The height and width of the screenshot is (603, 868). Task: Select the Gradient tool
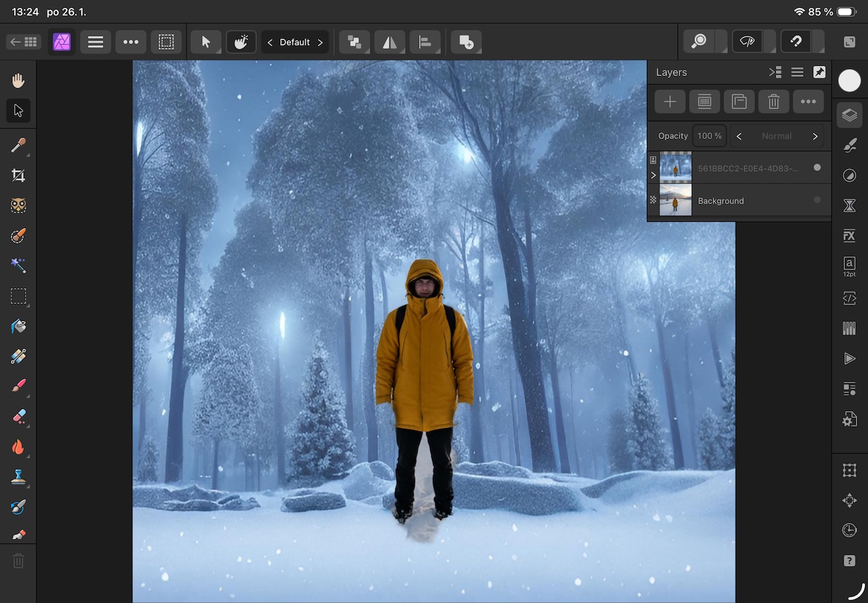coord(18,356)
